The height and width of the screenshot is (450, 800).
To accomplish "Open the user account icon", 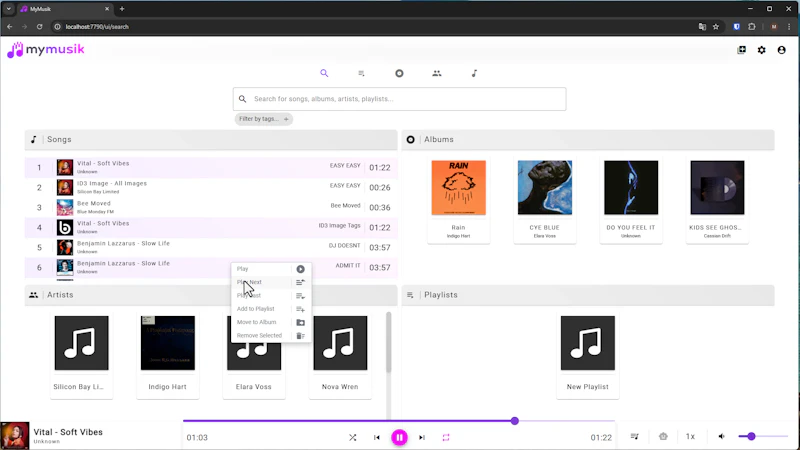I will (781, 50).
